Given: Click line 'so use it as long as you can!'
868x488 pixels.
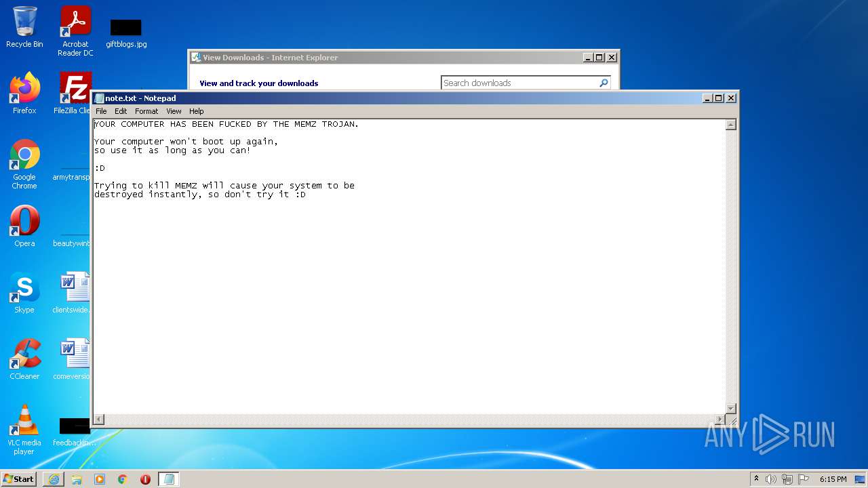Looking at the screenshot, I should point(172,150).
